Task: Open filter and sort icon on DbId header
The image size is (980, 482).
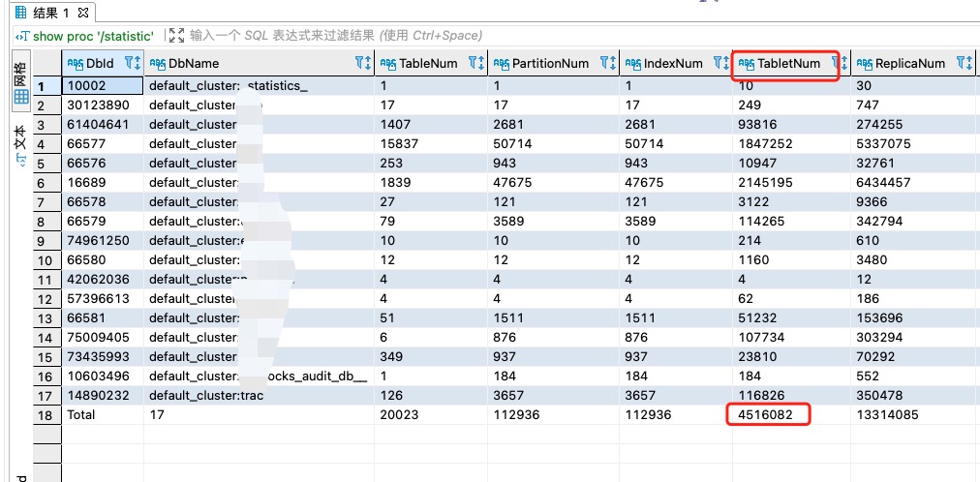Action: coord(133,63)
